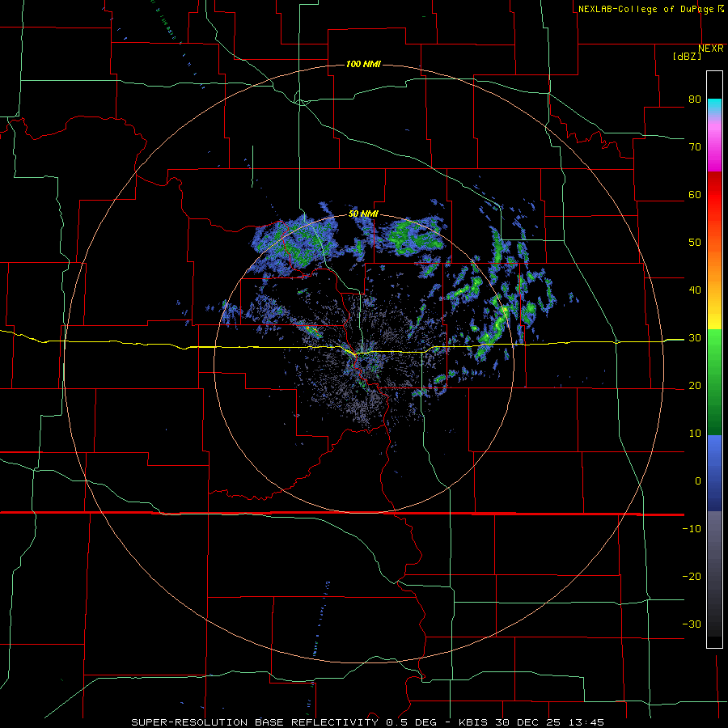Click the NEXR label above the color bar
728x728 pixels.
point(710,49)
